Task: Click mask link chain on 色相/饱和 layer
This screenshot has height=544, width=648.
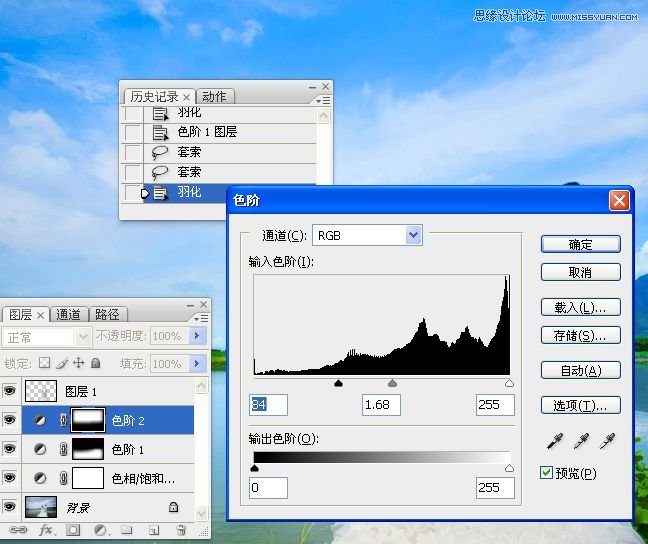Action: click(x=63, y=478)
